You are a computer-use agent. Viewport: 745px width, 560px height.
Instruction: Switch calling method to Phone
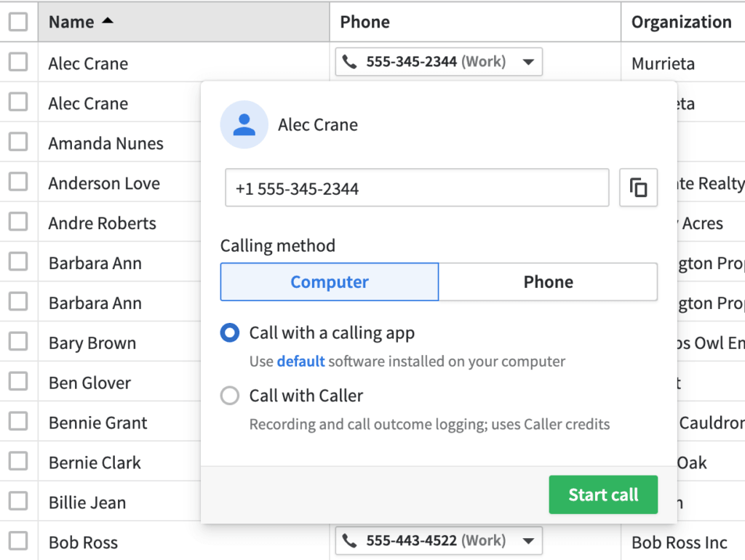(x=549, y=281)
